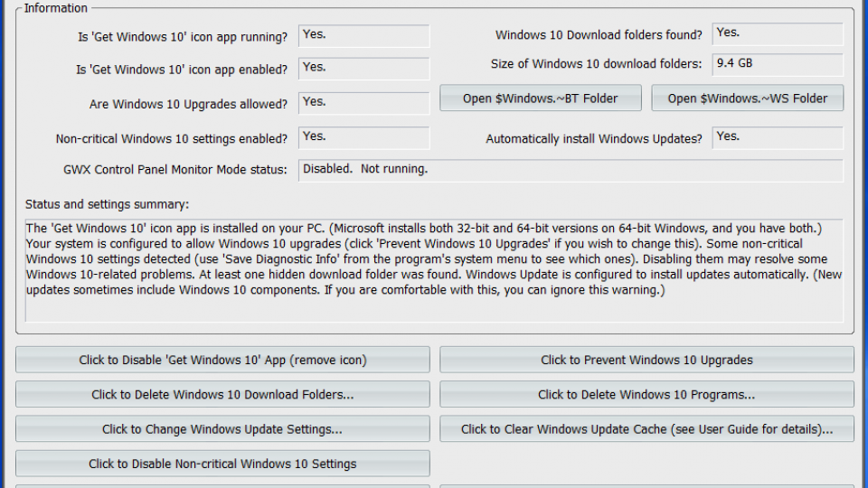The image size is (868, 488).
Task: Select the Non-critical settings enabled field
Action: (363, 137)
